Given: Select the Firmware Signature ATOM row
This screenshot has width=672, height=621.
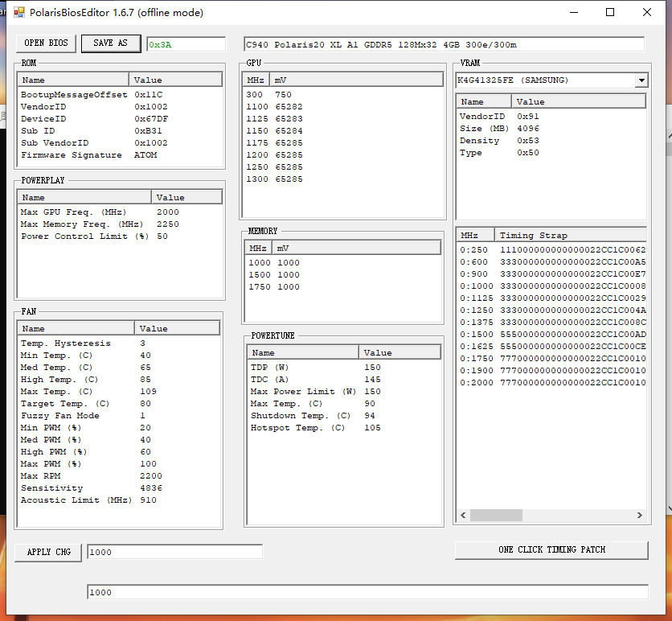Looking at the screenshot, I should pos(120,154).
